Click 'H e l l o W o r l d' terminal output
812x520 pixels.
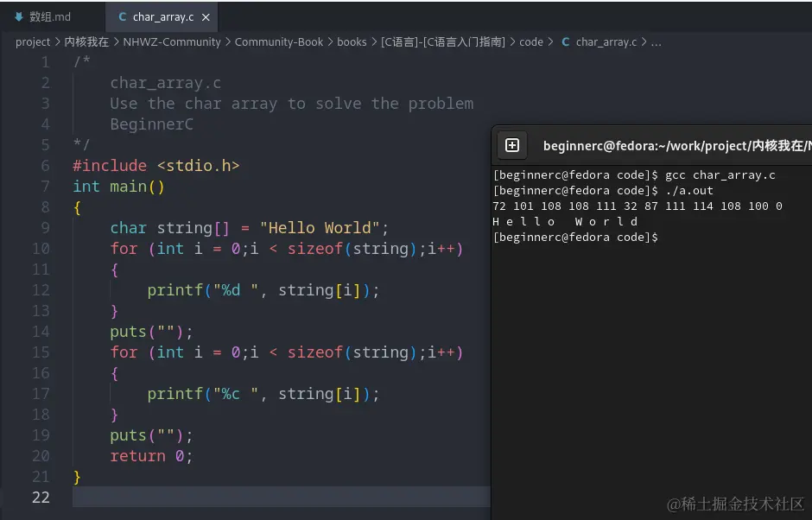(565, 222)
